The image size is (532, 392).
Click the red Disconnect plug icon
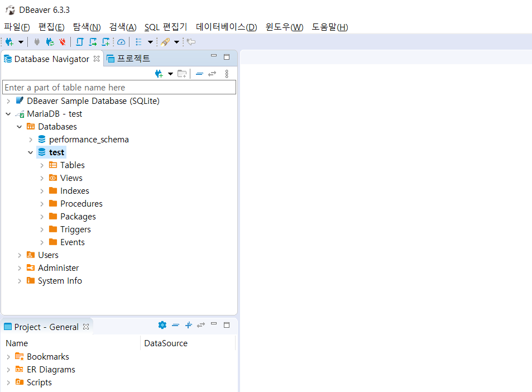click(63, 42)
